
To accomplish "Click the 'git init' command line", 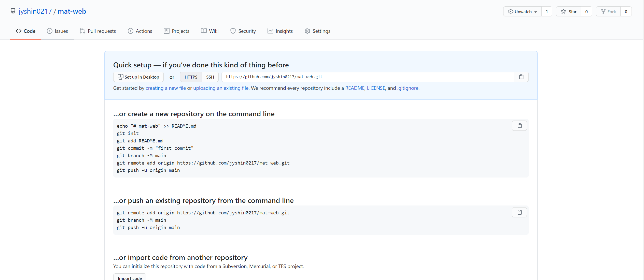I will pyautogui.click(x=128, y=133).
